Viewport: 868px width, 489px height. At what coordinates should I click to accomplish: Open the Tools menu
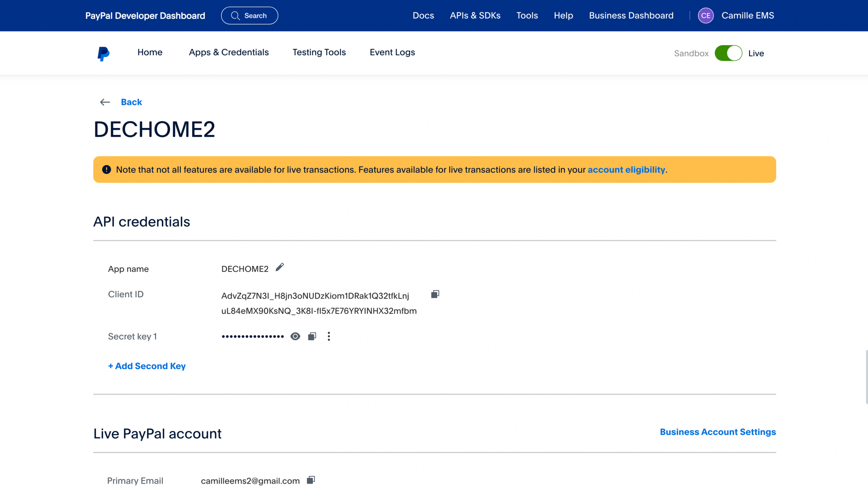527,15
